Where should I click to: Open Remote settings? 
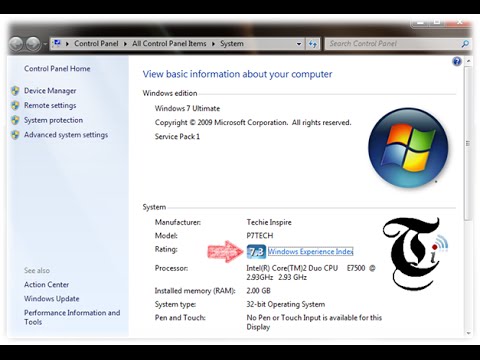pos(50,105)
